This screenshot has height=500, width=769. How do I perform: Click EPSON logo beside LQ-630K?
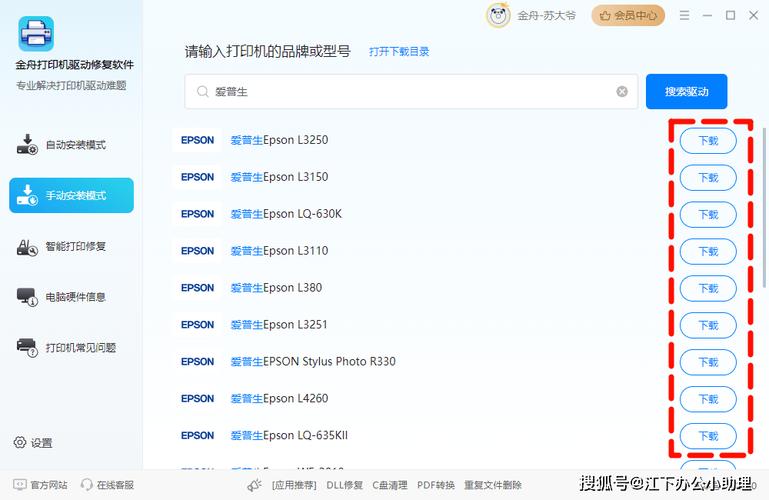click(x=197, y=214)
